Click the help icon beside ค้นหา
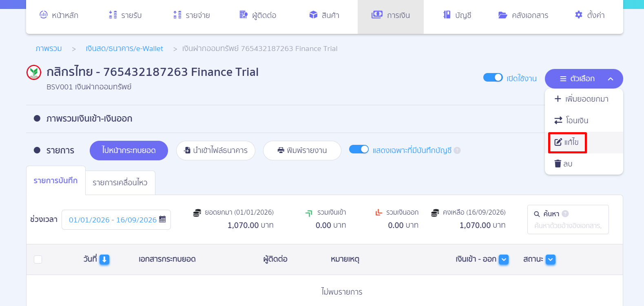This screenshot has height=306, width=644. [x=565, y=214]
